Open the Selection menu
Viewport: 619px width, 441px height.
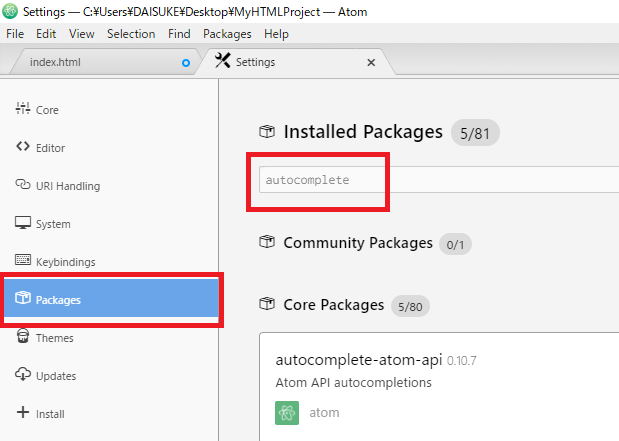tap(131, 34)
